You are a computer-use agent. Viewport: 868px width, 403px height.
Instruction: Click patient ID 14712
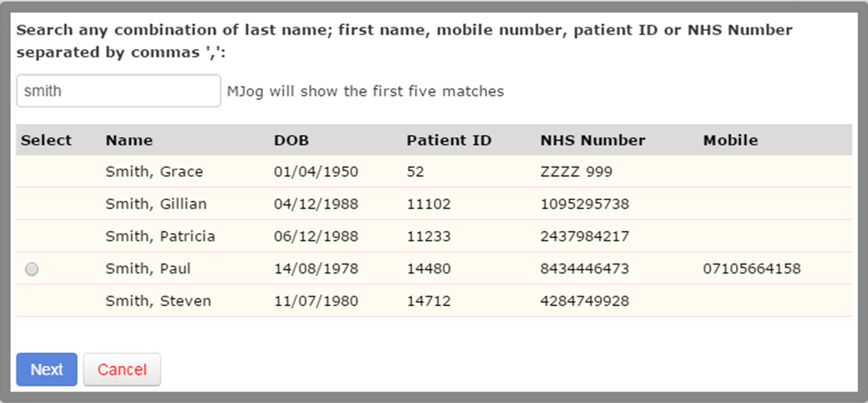(428, 302)
